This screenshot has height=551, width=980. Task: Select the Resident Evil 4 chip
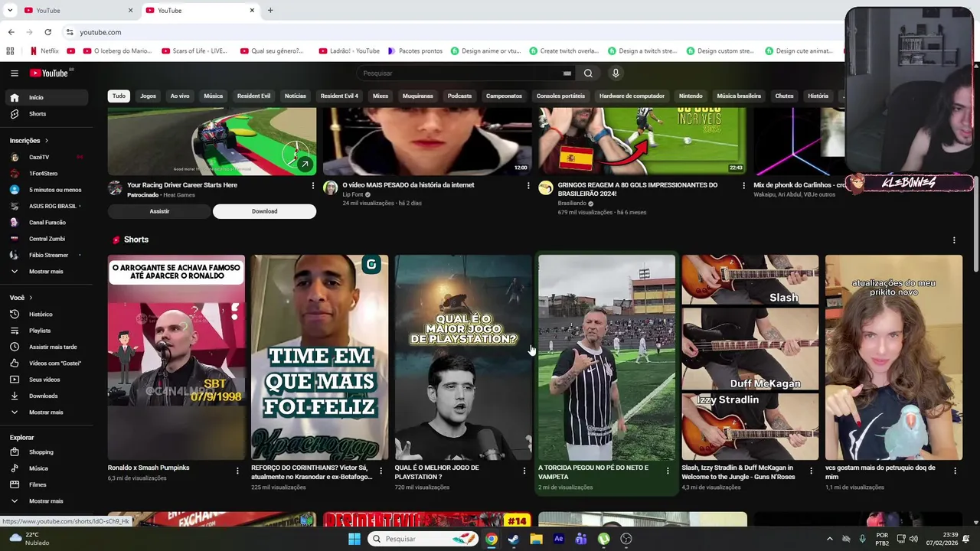pos(339,96)
